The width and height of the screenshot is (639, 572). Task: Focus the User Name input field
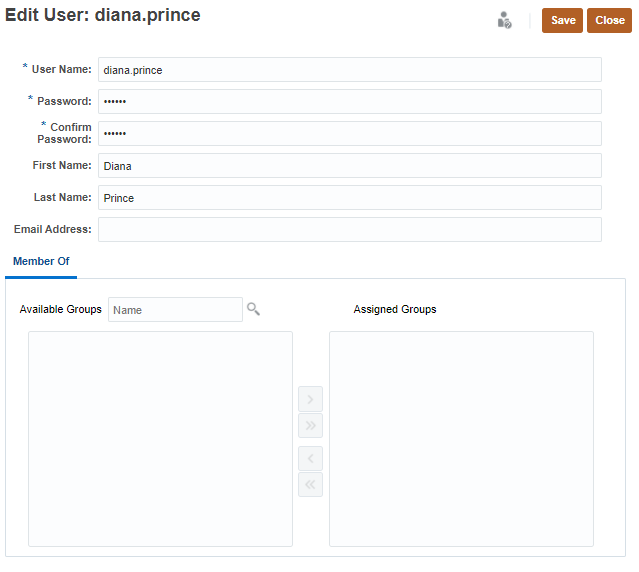point(349,70)
